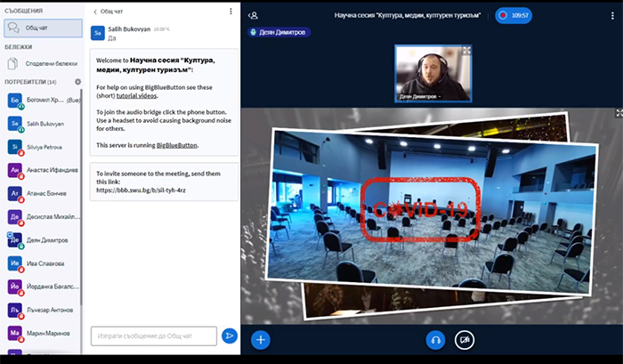
Task: Click the users settings gear icon
Action: [x=78, y=82]
